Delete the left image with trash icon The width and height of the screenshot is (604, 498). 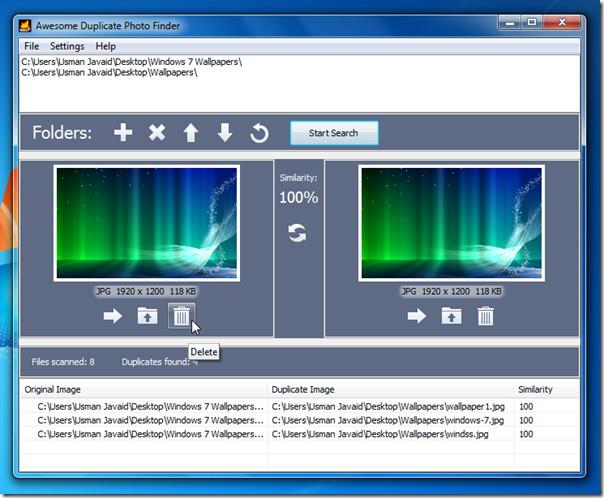tap(181, 316)
